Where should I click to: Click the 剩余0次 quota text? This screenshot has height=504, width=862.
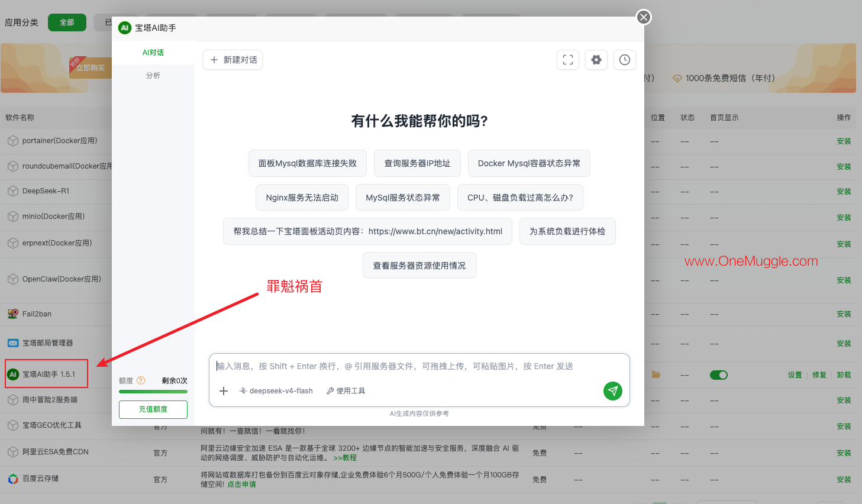coord(175,381)
